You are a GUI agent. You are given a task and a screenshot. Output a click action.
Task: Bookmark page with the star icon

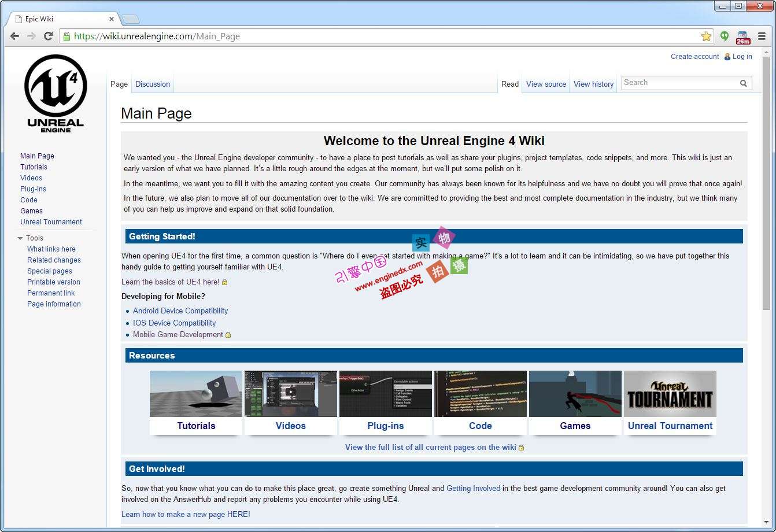pos(706,36)
